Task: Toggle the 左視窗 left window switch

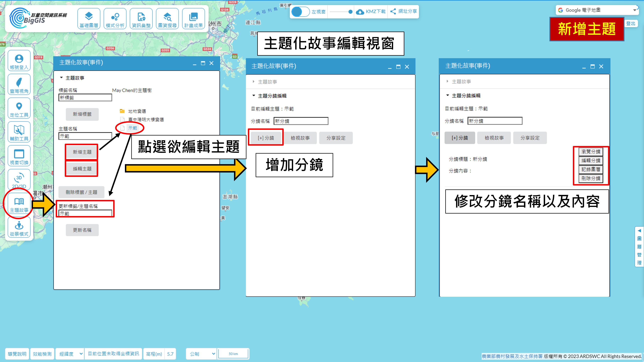Action: [301, 12]
